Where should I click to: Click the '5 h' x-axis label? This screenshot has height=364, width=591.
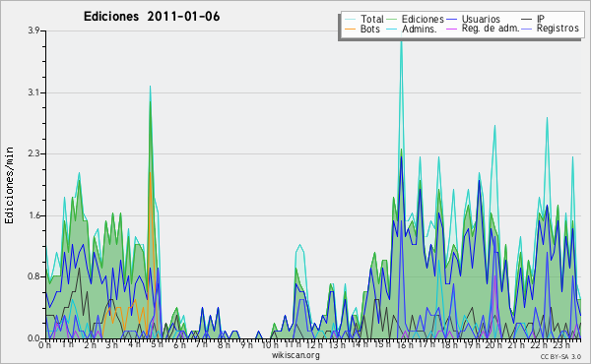pos(157,345)
